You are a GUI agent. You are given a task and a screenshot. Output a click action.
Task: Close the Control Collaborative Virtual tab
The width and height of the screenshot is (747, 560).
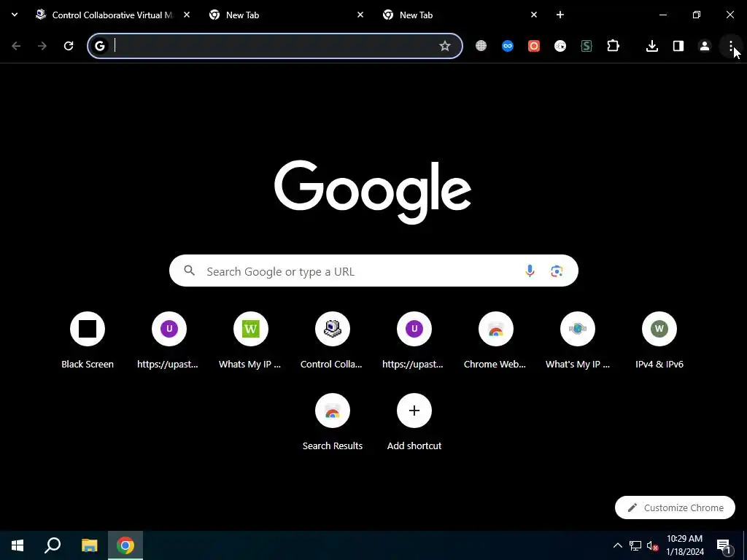pyautogui.click(x=187, y=15)
